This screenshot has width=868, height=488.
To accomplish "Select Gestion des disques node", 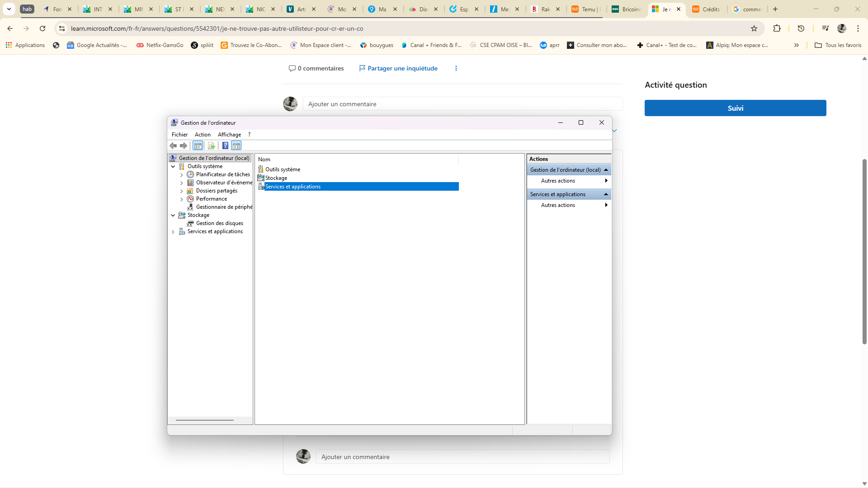I will (219, 223).
